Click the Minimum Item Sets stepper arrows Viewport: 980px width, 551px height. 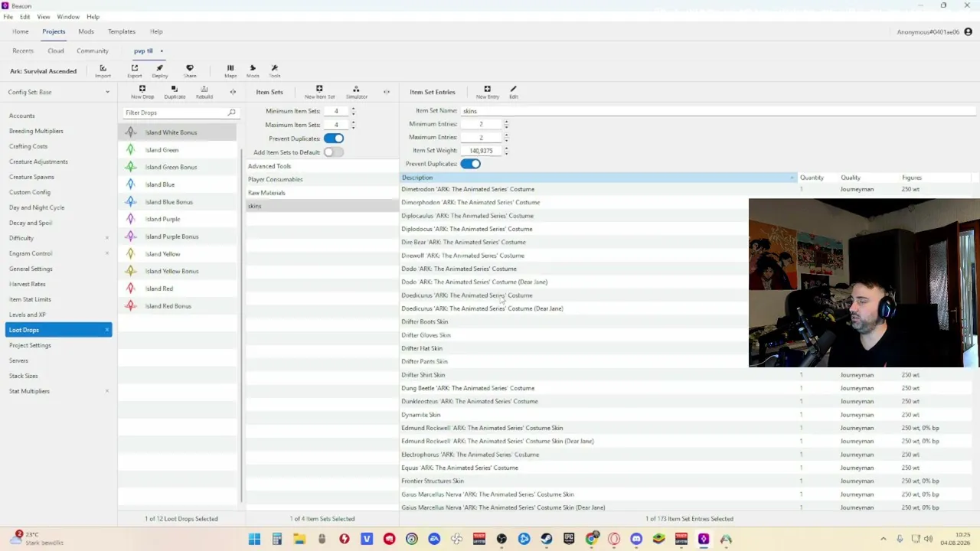tap(353, 111)
